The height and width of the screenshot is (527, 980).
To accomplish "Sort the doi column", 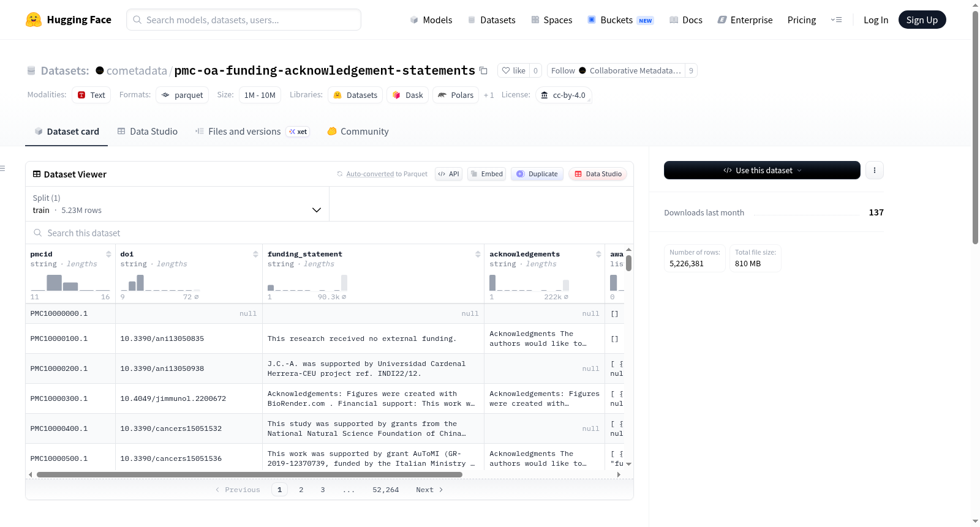I will [x=255, y=254].
